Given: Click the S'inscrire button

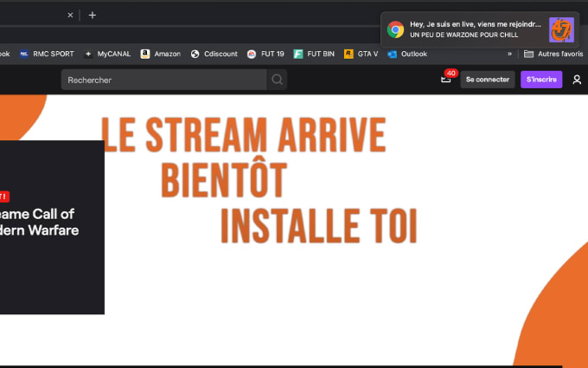Looking at the screenshot, I should (541, 80).
